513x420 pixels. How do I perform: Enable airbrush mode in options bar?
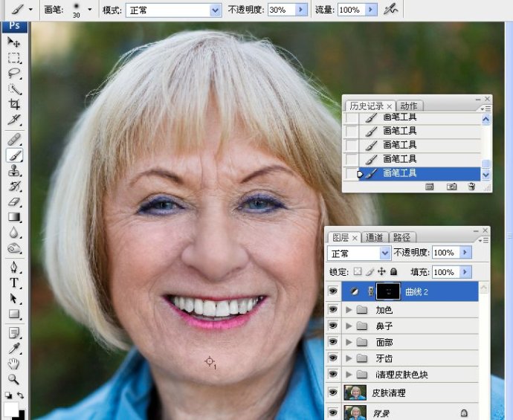click(390, 10)
